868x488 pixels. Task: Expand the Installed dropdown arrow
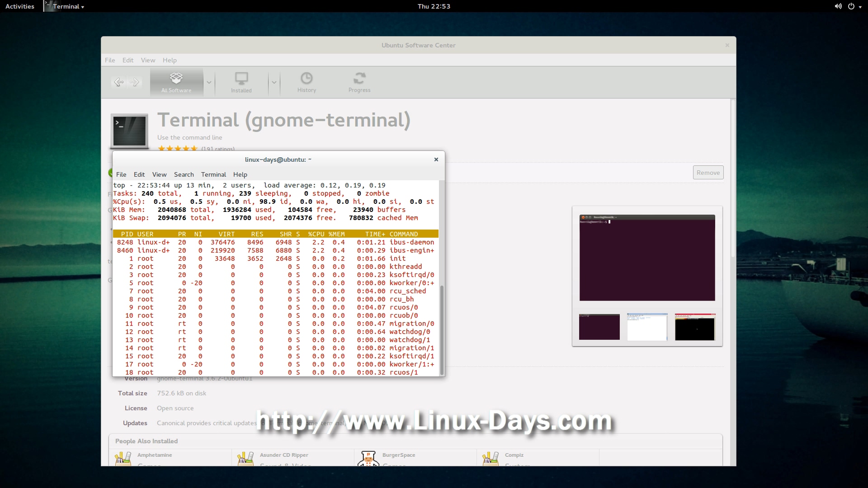pyautogui.click(x=274, y=82)
